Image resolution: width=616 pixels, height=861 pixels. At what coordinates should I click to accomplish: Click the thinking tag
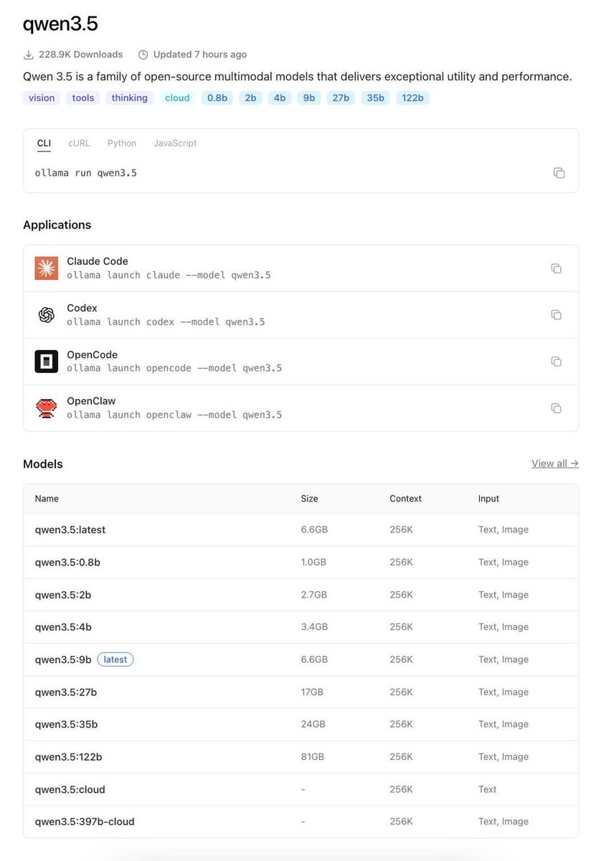pos(130,98)
